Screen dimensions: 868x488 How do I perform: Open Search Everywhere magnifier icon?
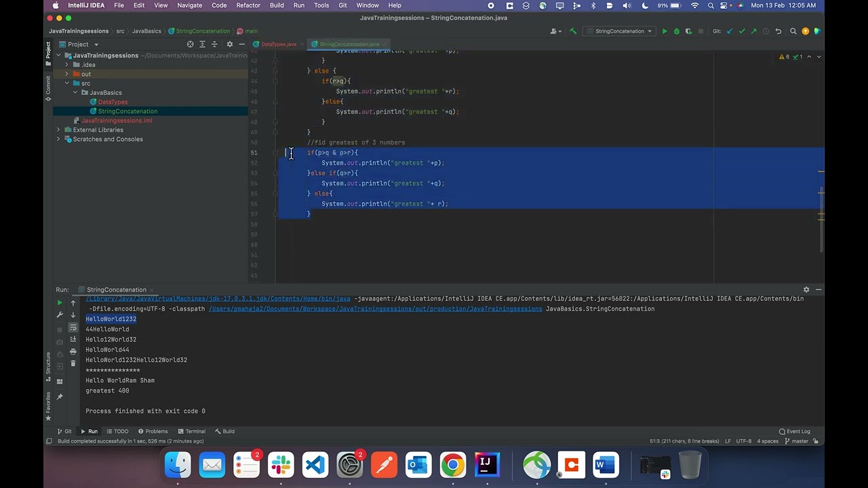(793, 31)
